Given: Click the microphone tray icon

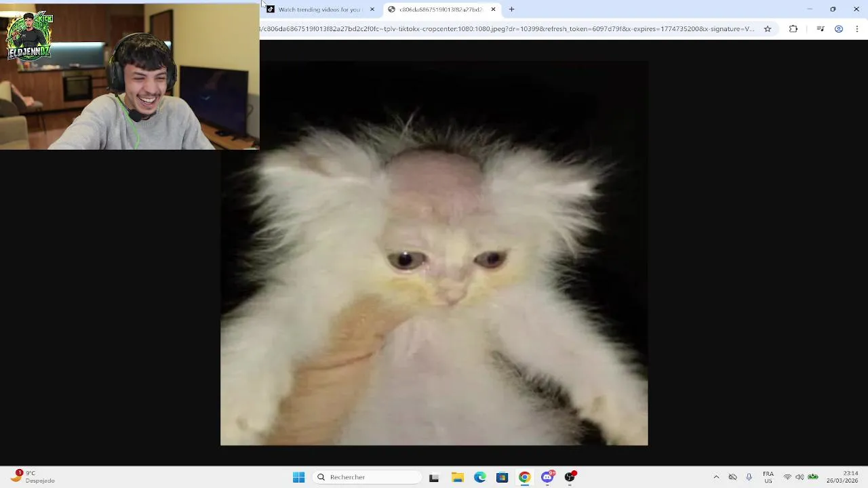Looking at the screenshot, I should coord(749,477).
